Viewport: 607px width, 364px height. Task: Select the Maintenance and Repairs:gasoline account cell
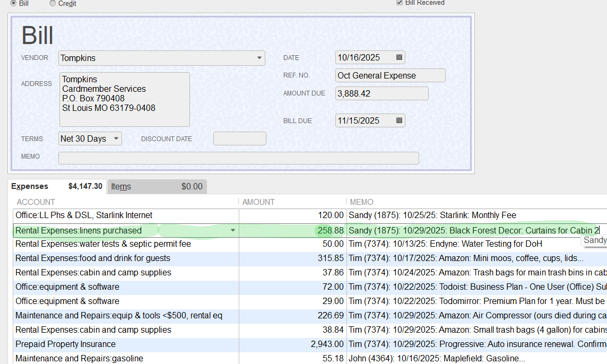126,359
